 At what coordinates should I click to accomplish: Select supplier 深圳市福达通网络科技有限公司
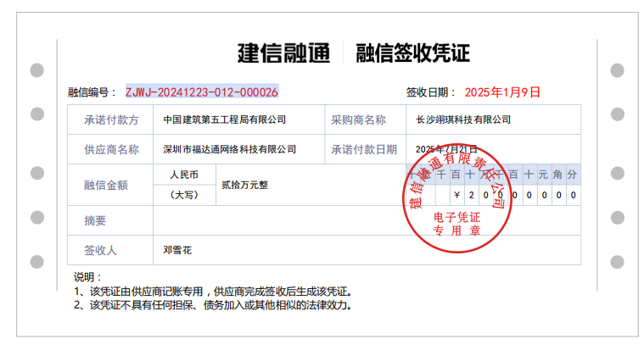pos(229,149)
